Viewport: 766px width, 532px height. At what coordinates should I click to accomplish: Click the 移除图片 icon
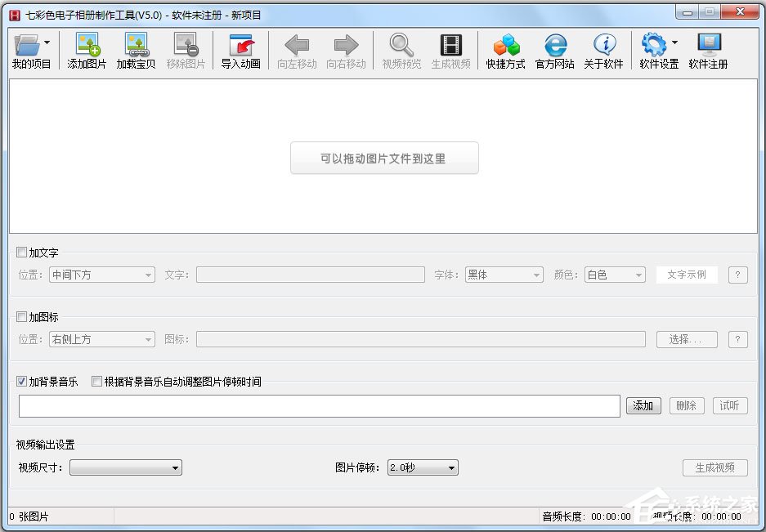tap(186, 51)
